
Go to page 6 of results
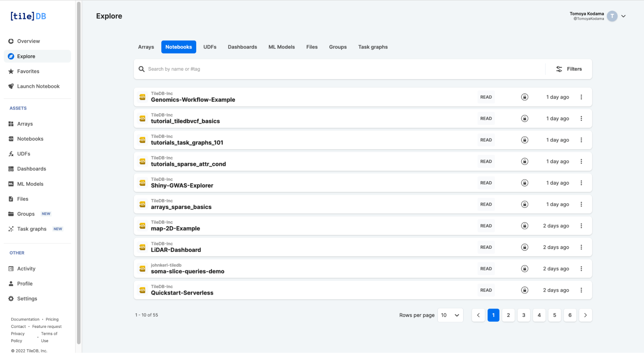click(x=570, y=315)
